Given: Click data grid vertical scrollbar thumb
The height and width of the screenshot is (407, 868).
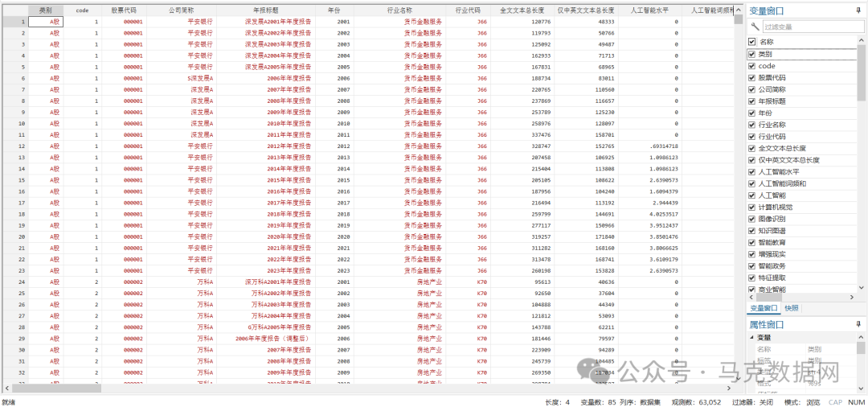Looking at the screenshot, I should (739, 19).
